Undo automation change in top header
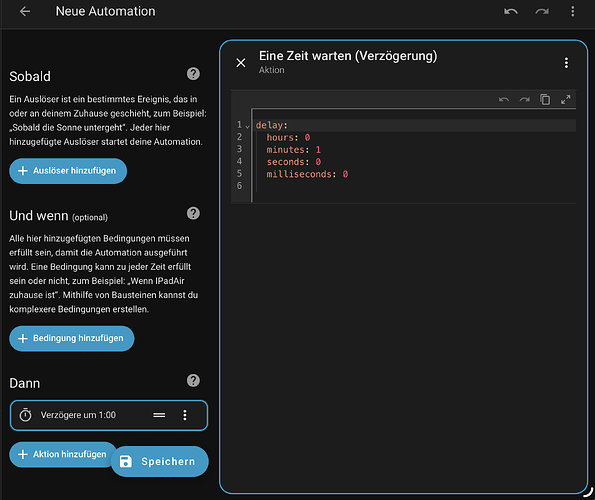Screen dimensions: 595x500 tap(511, 11)
